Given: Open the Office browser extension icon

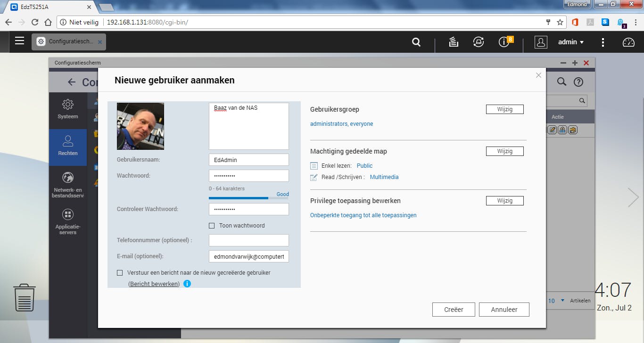Looking at the screenshot, I should click(575, 22).
